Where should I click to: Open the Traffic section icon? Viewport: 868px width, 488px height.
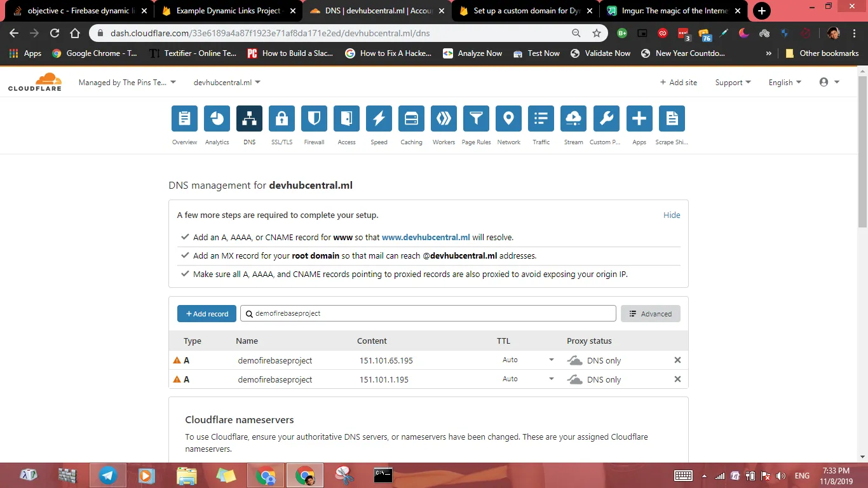pos(541,119)
